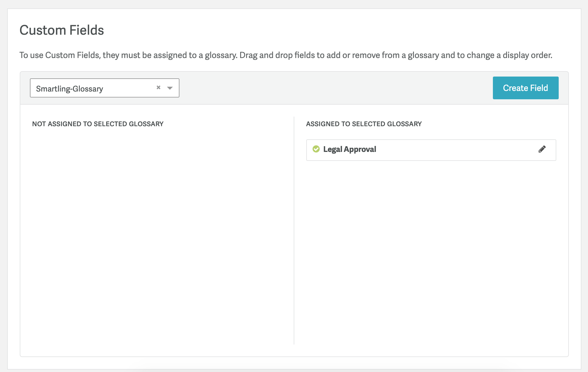
Task: Click the dropdown caret beside the glossary name
Action: point(170,88)
